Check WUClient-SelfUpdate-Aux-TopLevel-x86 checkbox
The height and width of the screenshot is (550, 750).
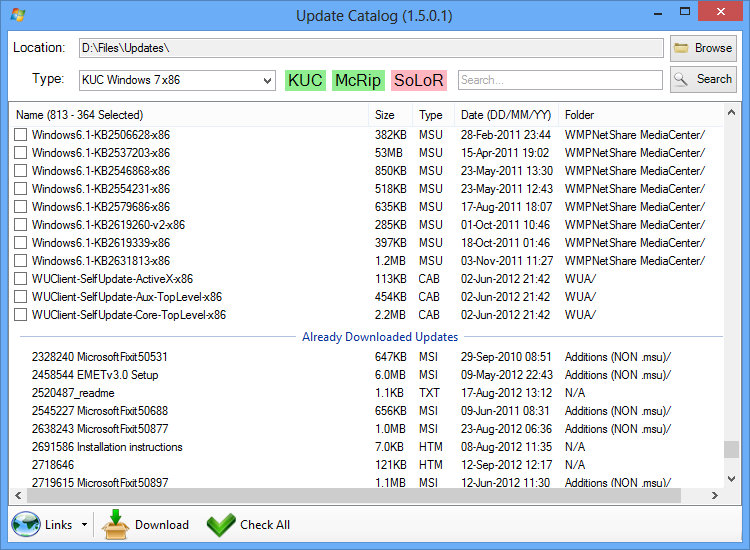[x=20, y=297]
